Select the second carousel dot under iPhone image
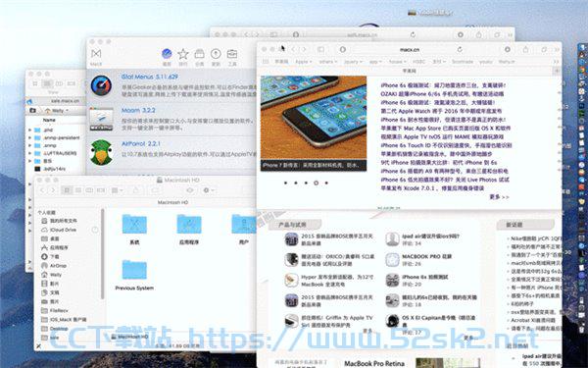 pyautogui.click(x=296, y=183)
